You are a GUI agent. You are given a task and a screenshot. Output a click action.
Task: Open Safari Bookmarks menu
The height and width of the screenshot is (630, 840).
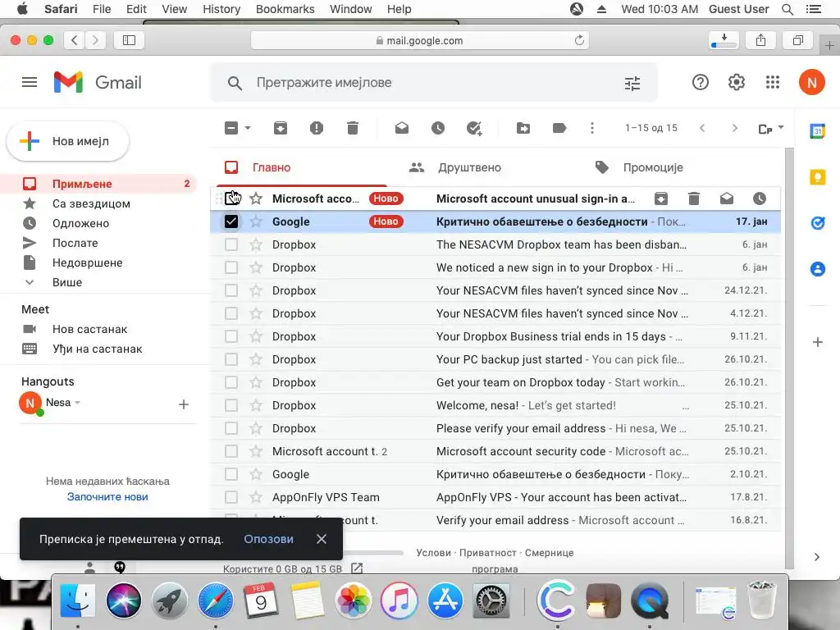(285, 9)
